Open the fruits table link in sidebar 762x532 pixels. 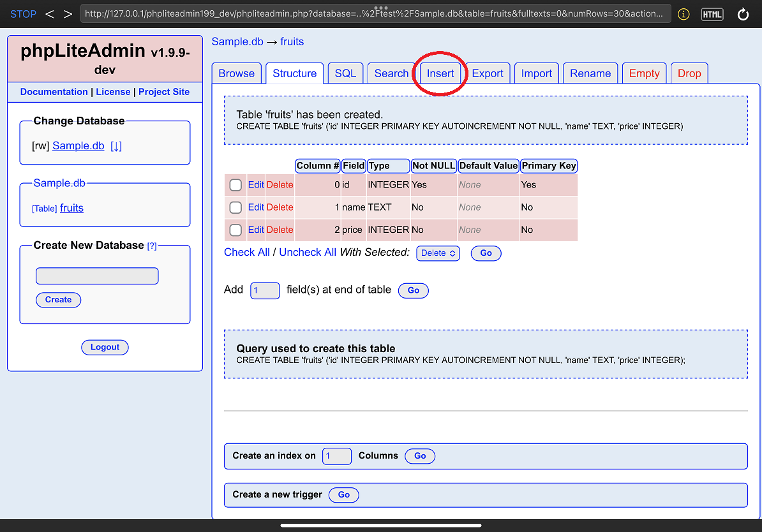pos(72,208)
